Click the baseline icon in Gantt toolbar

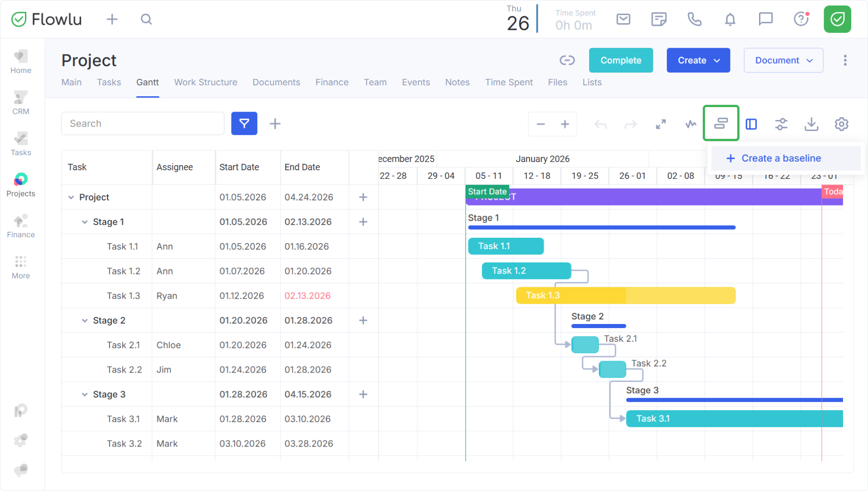tap(720, 123)
